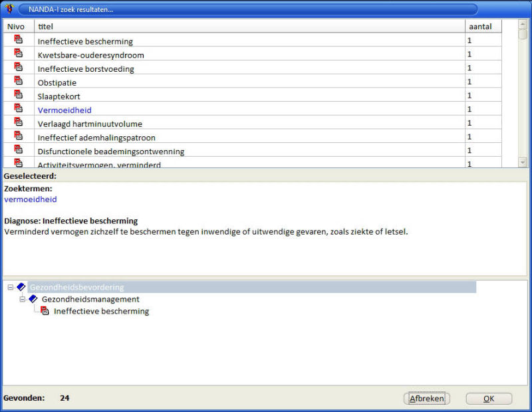Click the diagnosis icon beside Ineffectieve bescherming row
The height and width of the screenshot is (412, 532).
19,40
